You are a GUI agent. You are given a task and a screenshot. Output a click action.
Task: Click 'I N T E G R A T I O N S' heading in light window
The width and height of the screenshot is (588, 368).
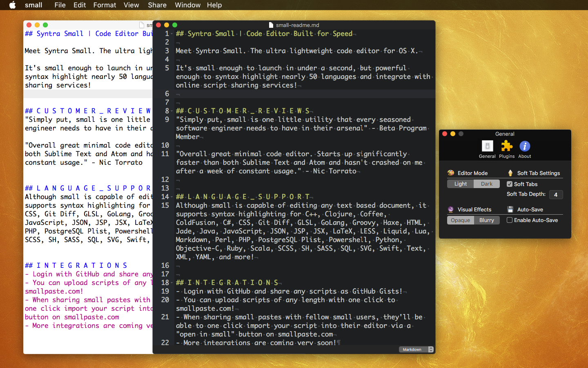point(82,265)
